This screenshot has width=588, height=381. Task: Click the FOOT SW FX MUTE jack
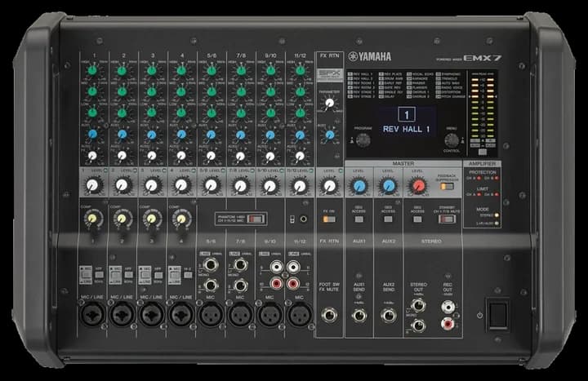(x=329, y=315)
